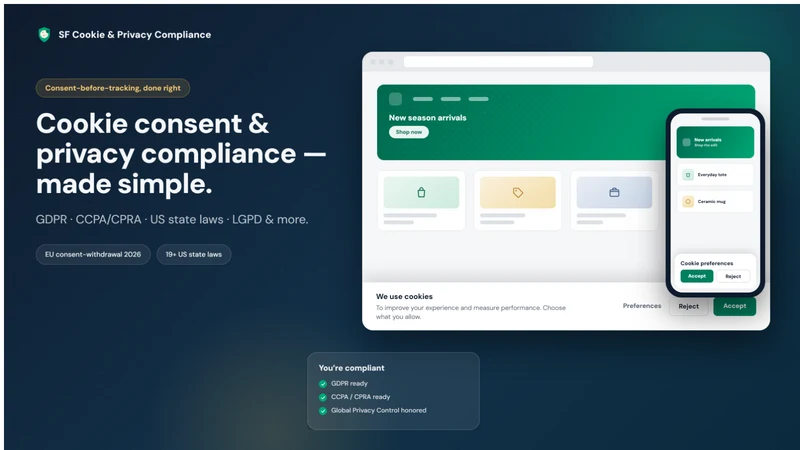Viewport: 800px width, 450px height.
Task: Click the price tag product icon
Action: pos(518,192)
